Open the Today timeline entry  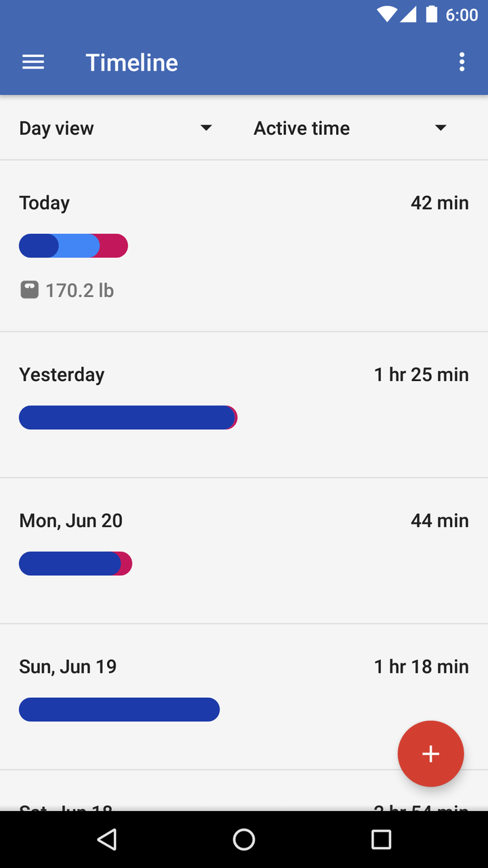pos(244,246)
